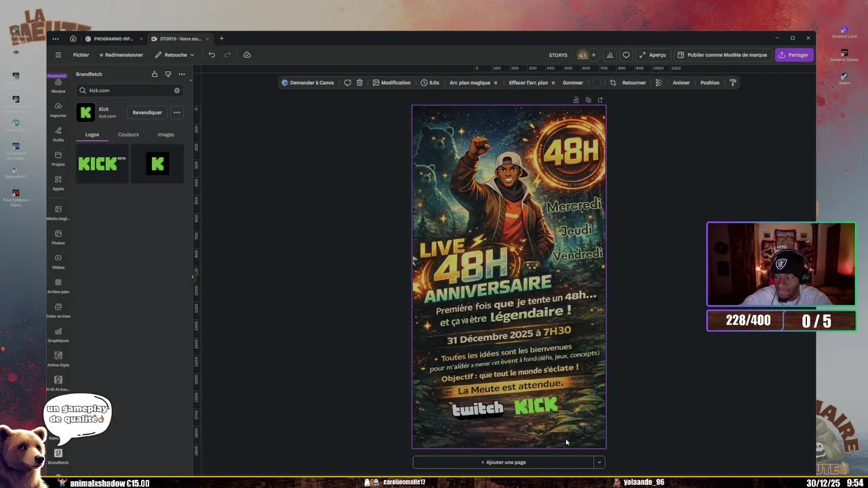Click the add page icon above canvas

click(x=600, y=100)
